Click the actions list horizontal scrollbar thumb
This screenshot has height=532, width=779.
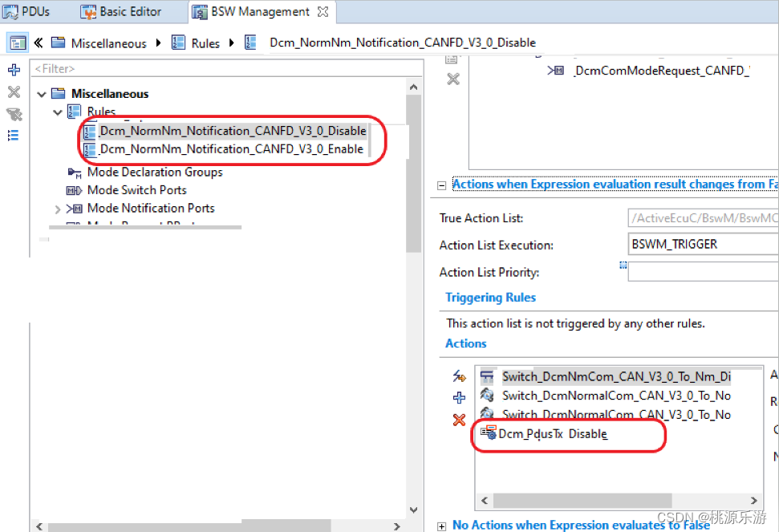coord(582,501)
